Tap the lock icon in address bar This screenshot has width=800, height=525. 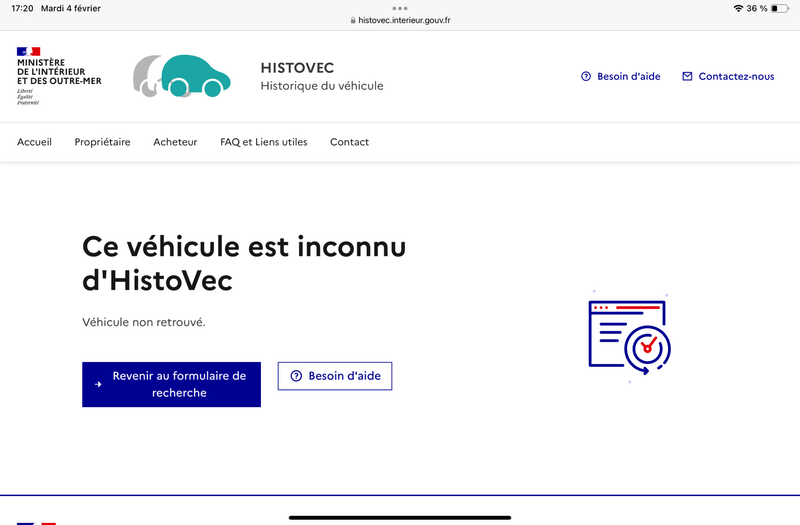point(353,20)
